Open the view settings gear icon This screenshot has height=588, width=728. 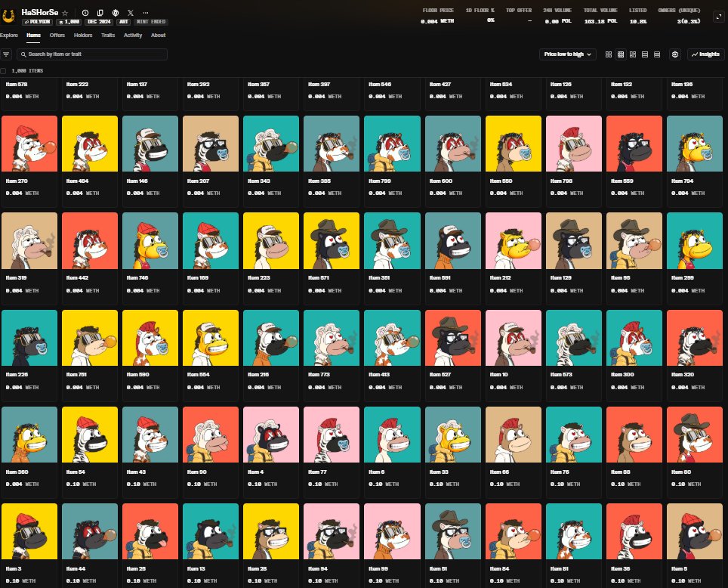(675, 54)
